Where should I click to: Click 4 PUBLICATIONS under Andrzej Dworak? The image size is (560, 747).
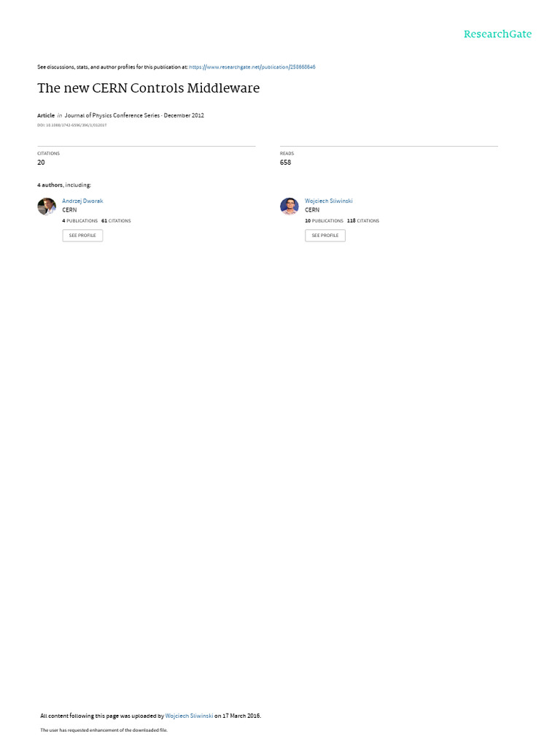[x=80, y=221]
